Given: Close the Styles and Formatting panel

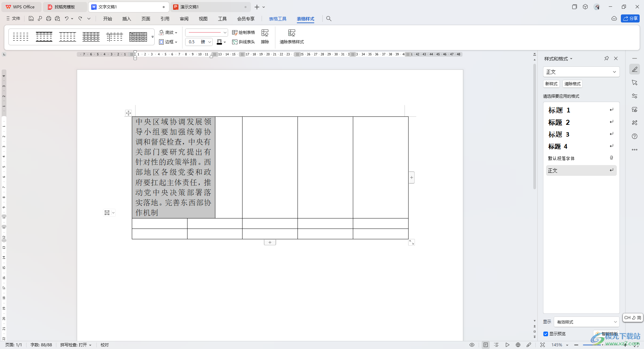Looking at the screenshot, I should [616, 58].
